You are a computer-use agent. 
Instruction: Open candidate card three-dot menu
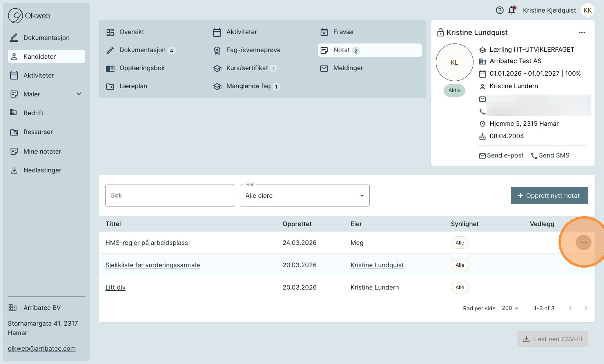click(582, 33)
